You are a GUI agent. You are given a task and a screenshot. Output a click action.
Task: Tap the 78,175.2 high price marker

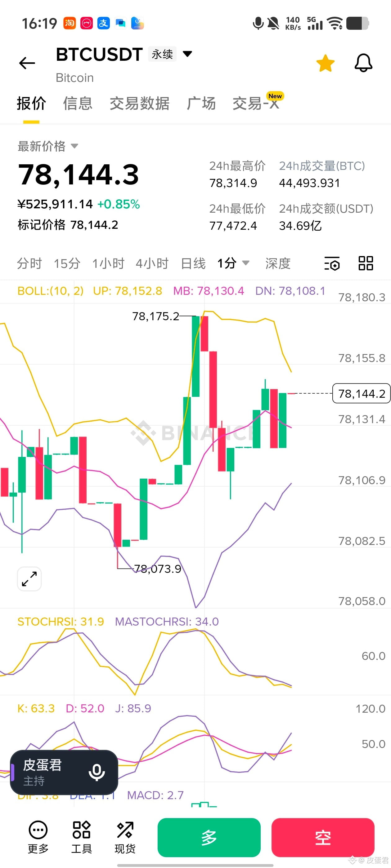pos(155,316)
